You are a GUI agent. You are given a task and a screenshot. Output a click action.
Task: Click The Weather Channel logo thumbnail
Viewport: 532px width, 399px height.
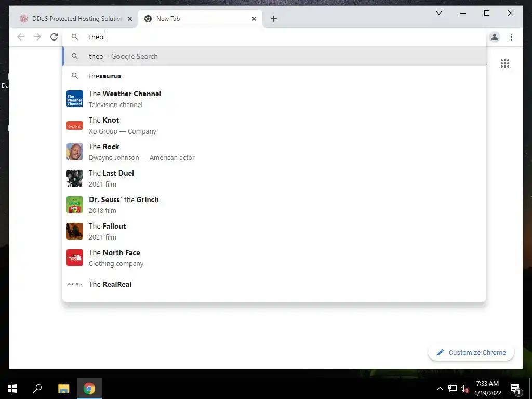coord(75,99)
